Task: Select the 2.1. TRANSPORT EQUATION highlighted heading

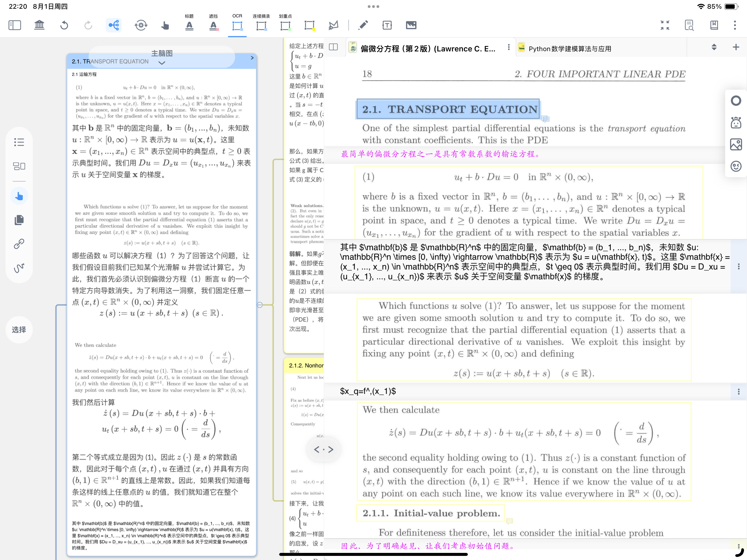Action: pos(448,109)
